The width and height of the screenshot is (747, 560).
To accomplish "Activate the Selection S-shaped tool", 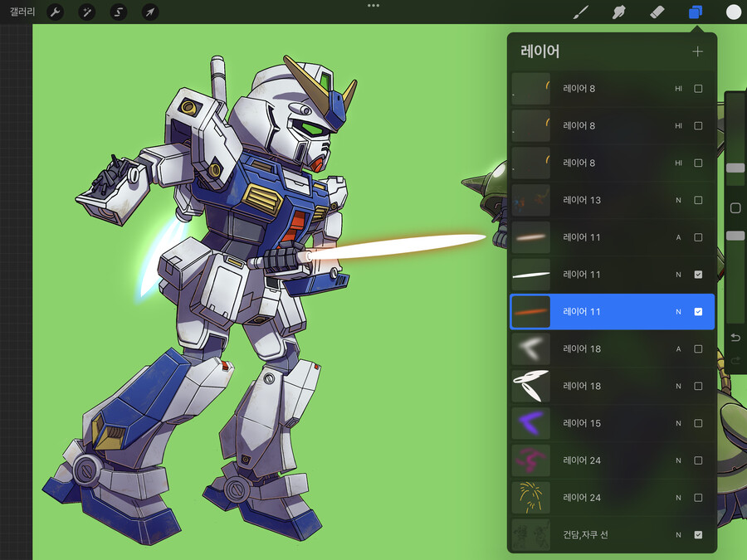I will [118, 12].
